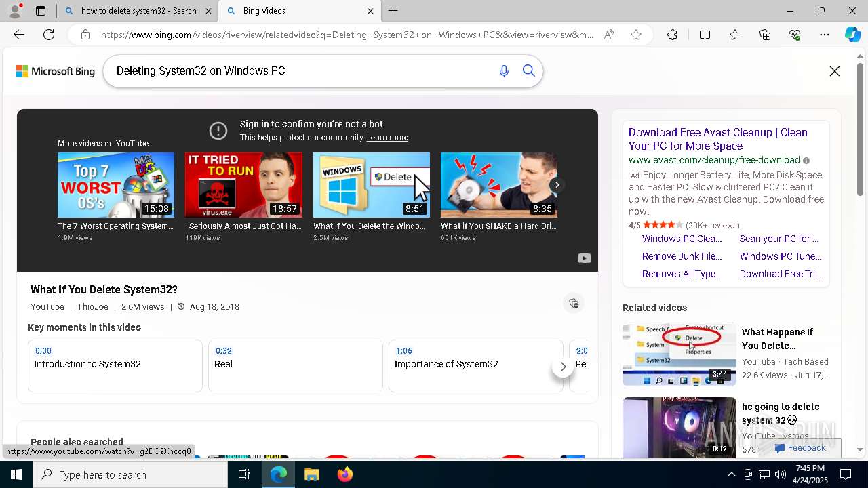Screen dimensions: 868x488
Task: Open the tab actions menu icon
Action: 41,11
